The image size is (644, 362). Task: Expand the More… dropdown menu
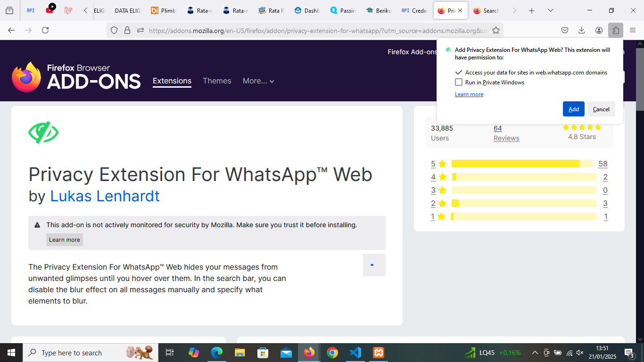(x=258, y=81)
